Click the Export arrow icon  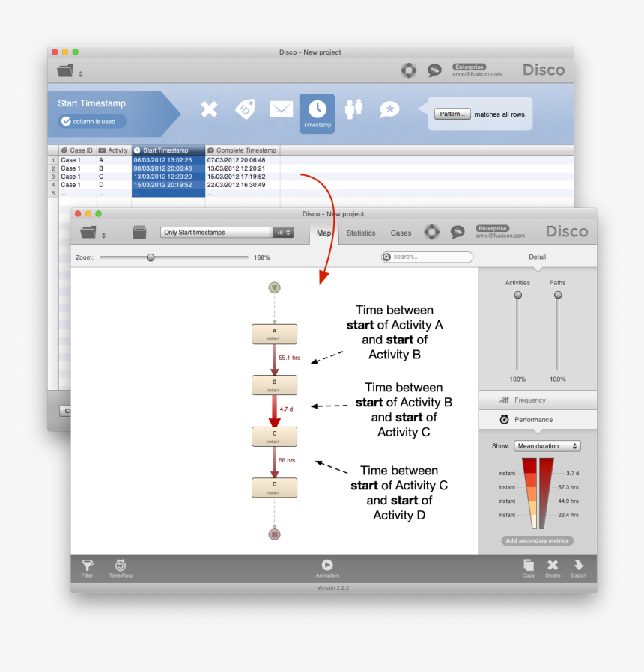point(578,569)
